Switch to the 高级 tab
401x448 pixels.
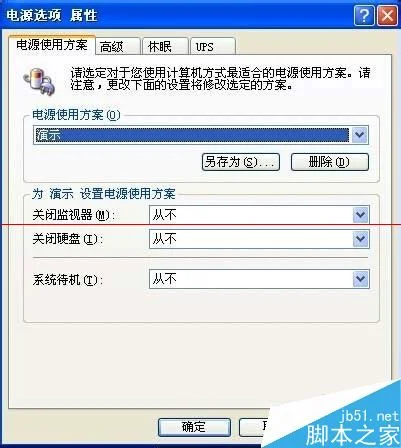pos(117,46)
